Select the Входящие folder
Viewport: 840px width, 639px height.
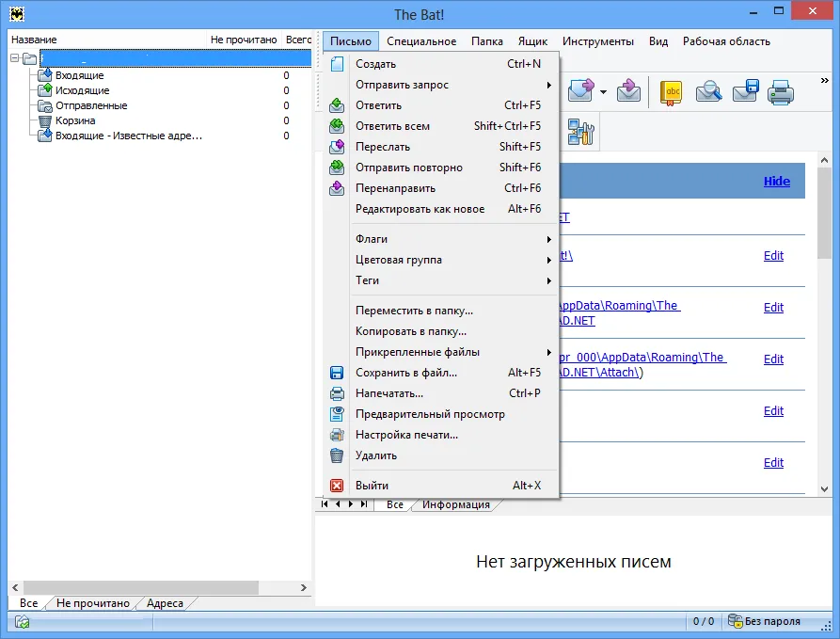79,75
